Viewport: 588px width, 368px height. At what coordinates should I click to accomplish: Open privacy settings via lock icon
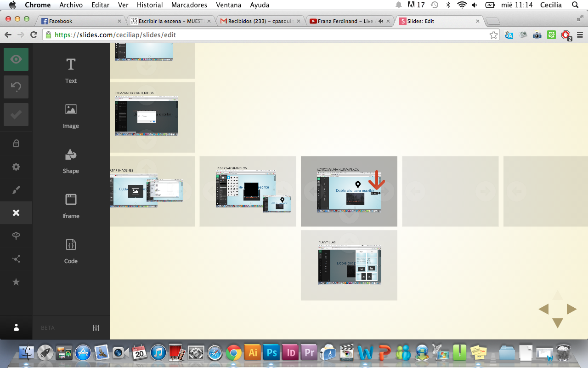coord(16,144)
